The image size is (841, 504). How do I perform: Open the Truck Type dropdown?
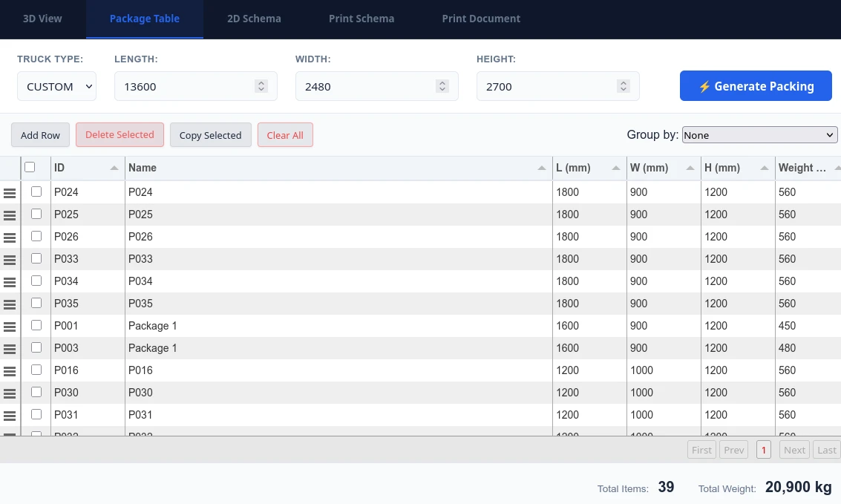click(56, 86)
